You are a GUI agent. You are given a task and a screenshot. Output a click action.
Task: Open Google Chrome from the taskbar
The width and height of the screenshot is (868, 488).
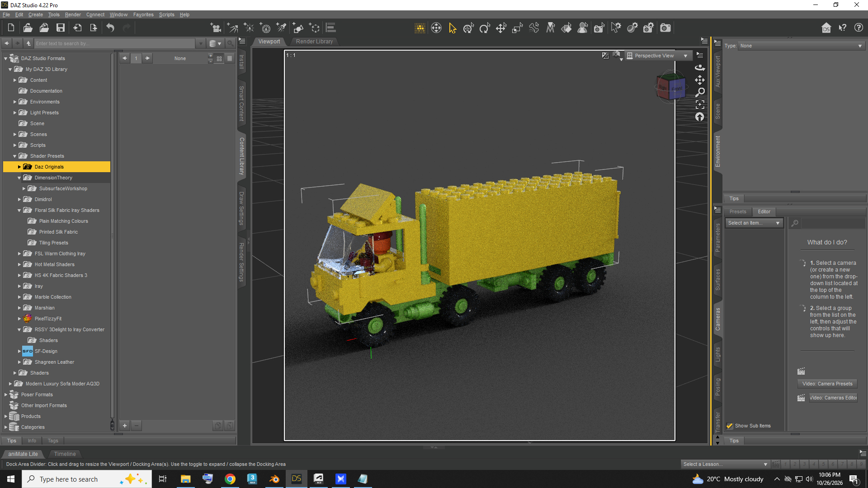pyautogui.click(x=230, y=479)
